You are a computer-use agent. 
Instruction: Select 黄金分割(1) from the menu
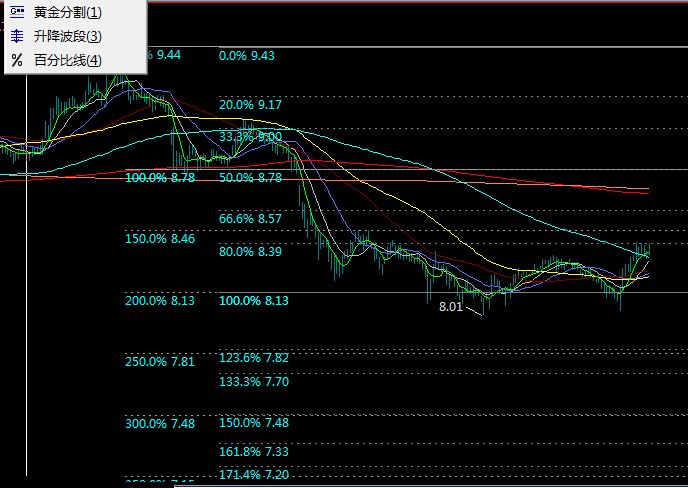coord(75,12)
